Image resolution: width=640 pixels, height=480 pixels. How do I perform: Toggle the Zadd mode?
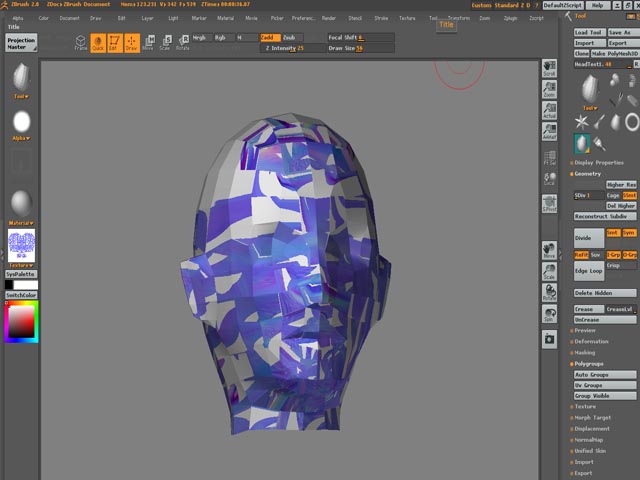coord(271,38)
